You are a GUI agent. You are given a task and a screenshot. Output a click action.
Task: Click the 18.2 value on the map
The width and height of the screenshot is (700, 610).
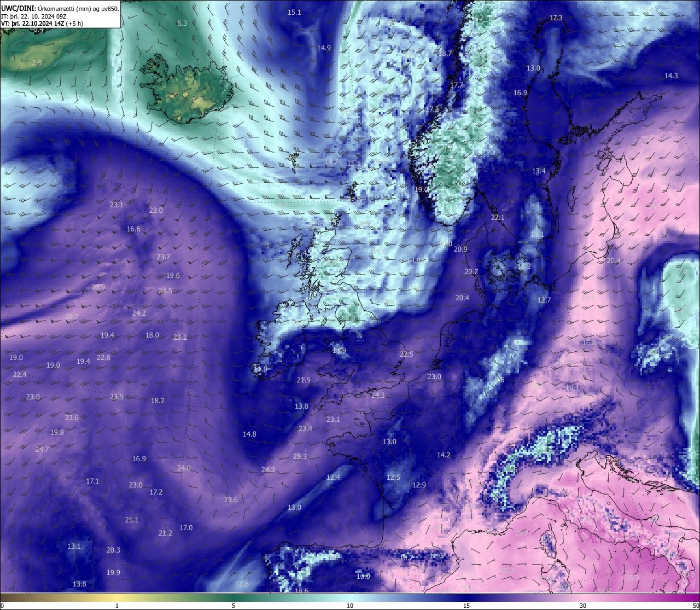(157, 401)
